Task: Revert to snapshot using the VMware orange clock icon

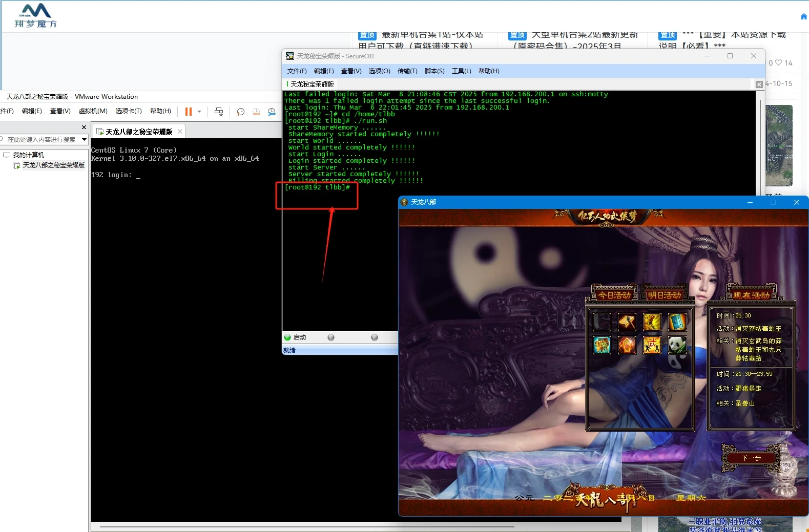Action: click(x=256, y=112)
